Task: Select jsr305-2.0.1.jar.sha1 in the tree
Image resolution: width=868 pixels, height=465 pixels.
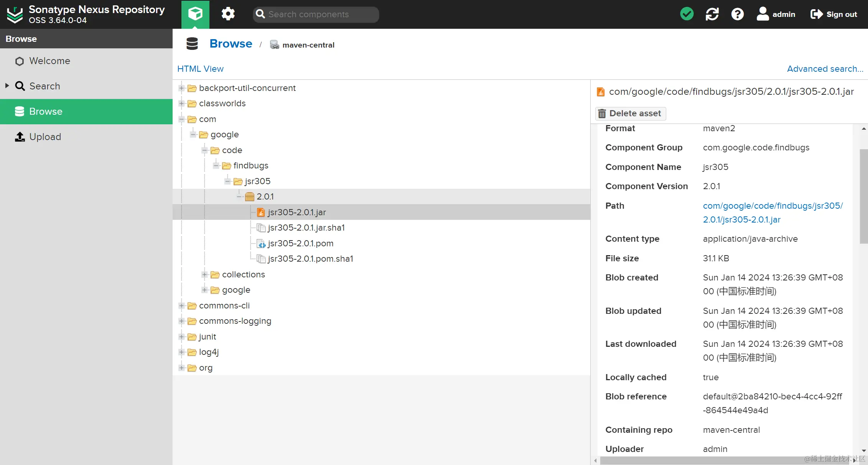Action: (306, 228)
